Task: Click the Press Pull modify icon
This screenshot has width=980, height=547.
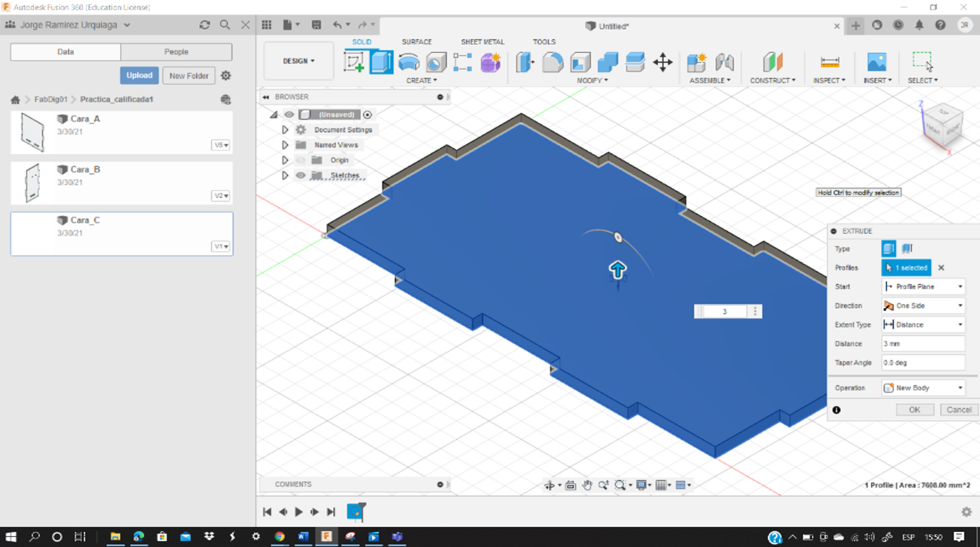Action: [525, 62]
